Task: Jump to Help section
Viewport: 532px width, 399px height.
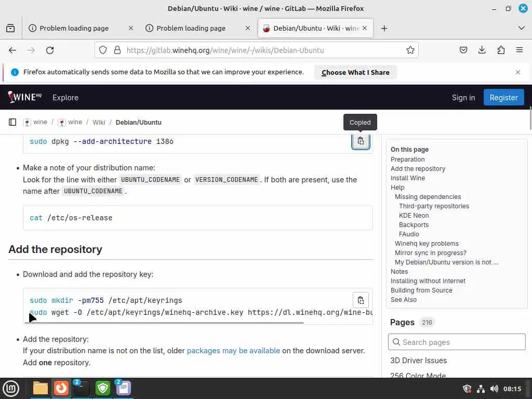Action: 397,187
